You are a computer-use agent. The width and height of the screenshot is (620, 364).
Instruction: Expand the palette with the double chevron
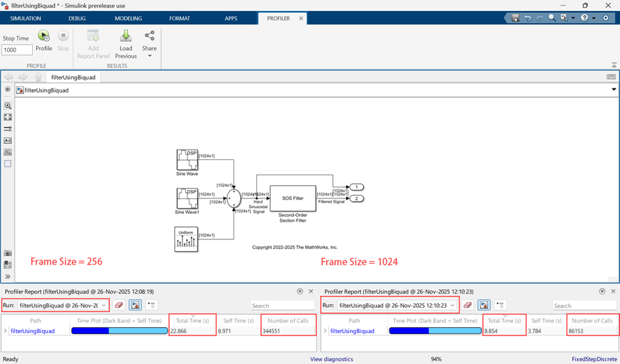point(8,276)
